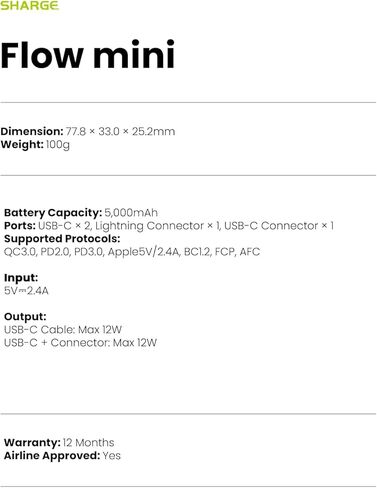Image resolution: width=377 pixels, height=488 pixels.
Task: Click the Battery Capacity label
Action: point(53,213)
